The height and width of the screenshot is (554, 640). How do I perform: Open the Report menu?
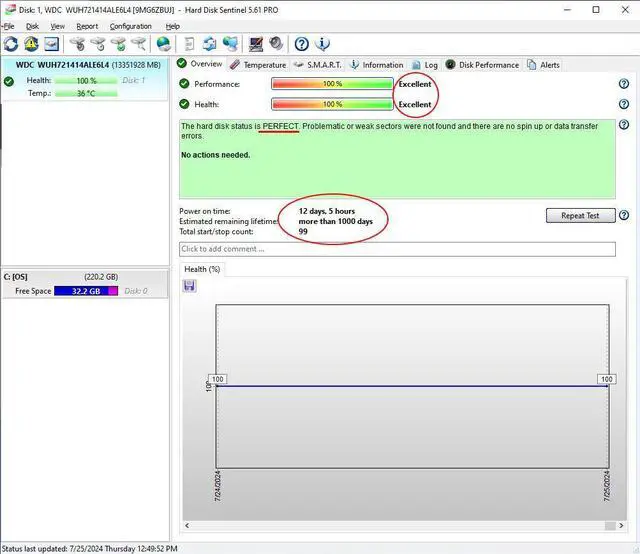(87, 26)
